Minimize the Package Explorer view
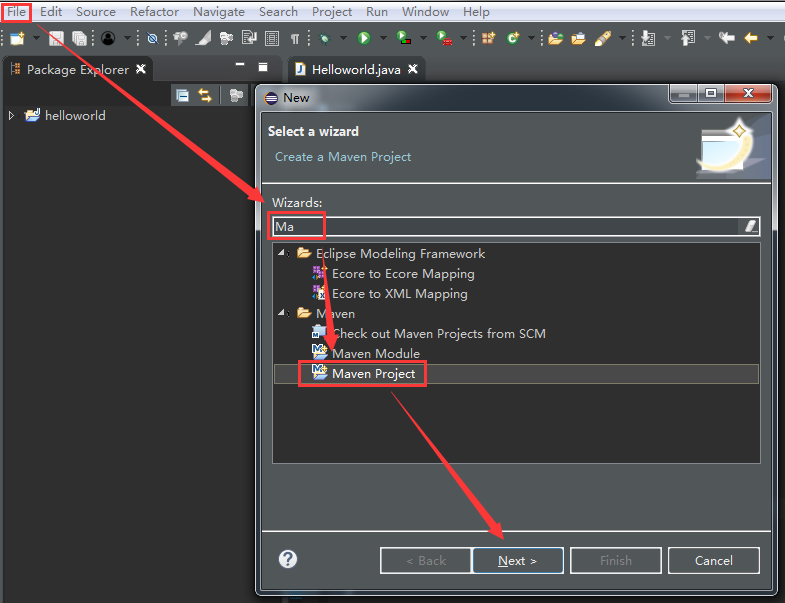785x603 pixels. [240, 65]
